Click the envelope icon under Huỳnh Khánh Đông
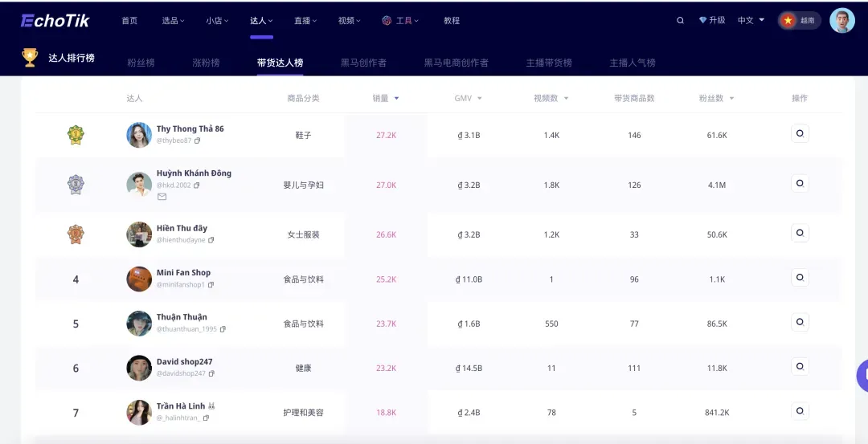The height and width of the screenshot is (444, 868). coord(162,197)
